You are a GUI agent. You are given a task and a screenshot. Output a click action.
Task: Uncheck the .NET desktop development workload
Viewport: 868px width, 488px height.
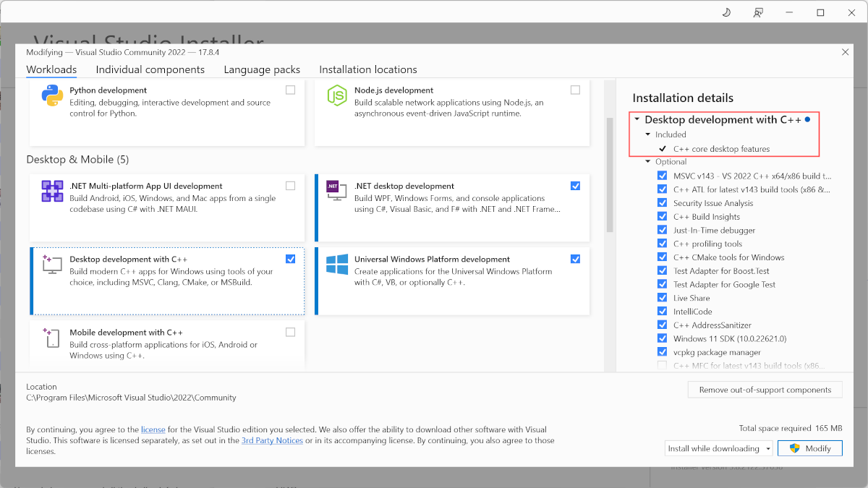click(x=575, y=186)
